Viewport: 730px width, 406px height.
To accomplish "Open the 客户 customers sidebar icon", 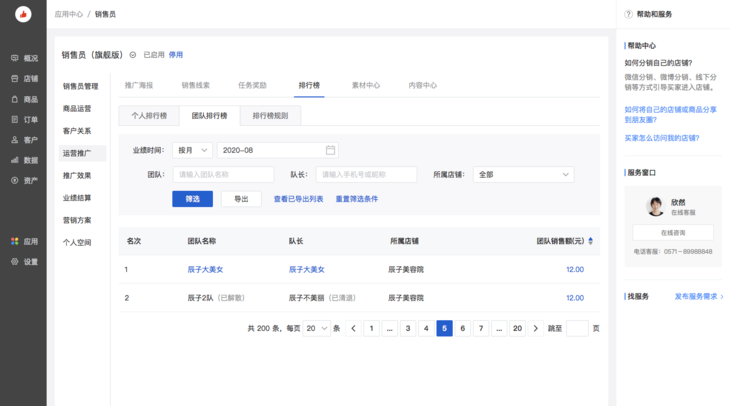I will click(15, 140).
